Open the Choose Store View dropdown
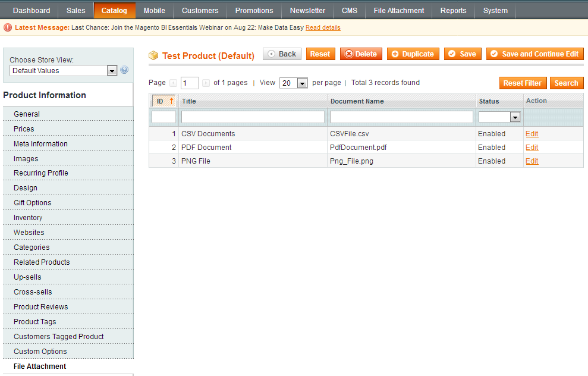 pos(63,71)
